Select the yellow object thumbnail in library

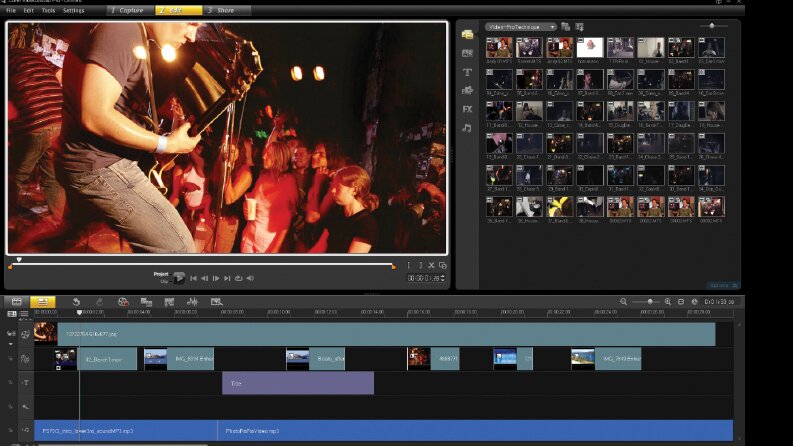tap(559, 207)
